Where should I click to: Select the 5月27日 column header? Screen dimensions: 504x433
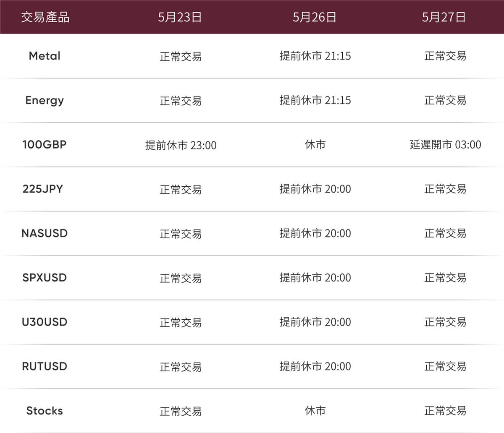coord(444,17)
